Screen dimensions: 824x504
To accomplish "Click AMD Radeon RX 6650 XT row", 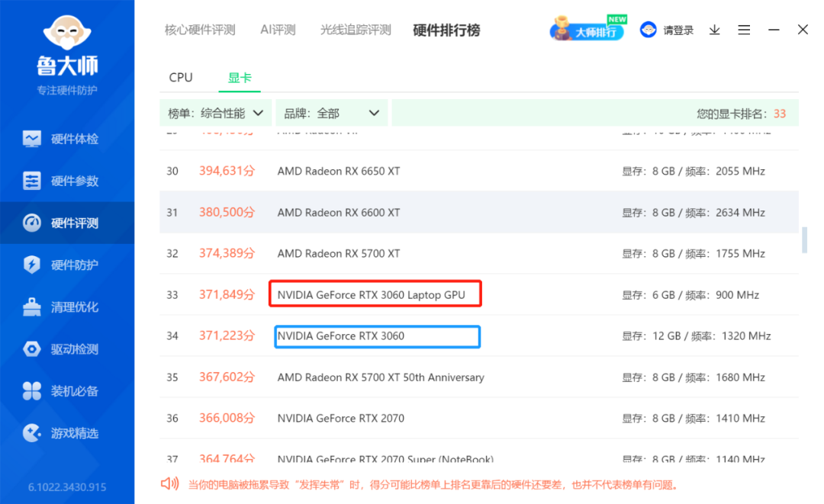I will (x=479, y=171).
